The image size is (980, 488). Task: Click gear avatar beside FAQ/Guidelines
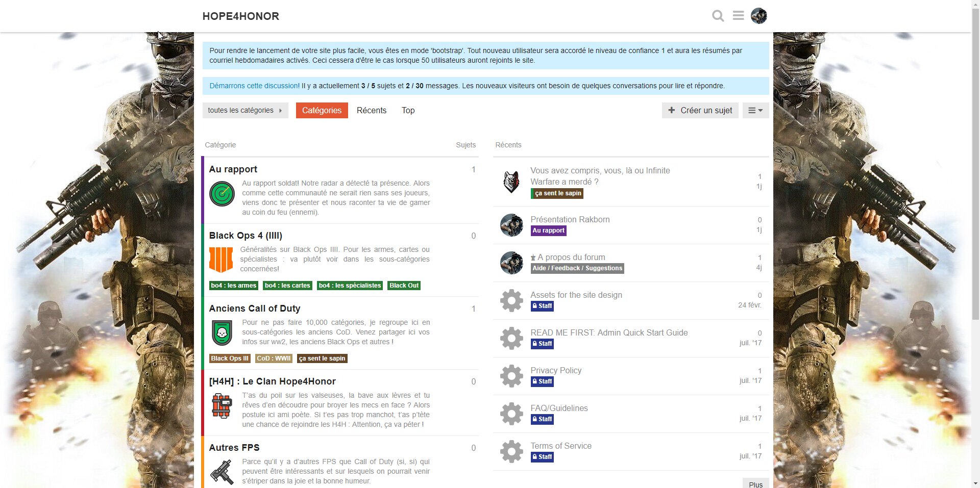pyautogui.click(x=511, y=414)
